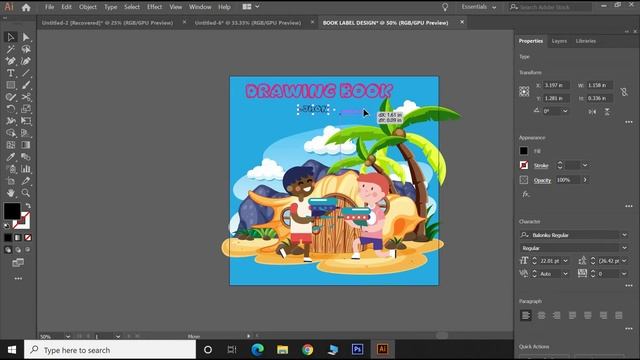The image size is (640, 360).
Task: Open the rotation angle dropdown
Action: [x=565, y=111]
